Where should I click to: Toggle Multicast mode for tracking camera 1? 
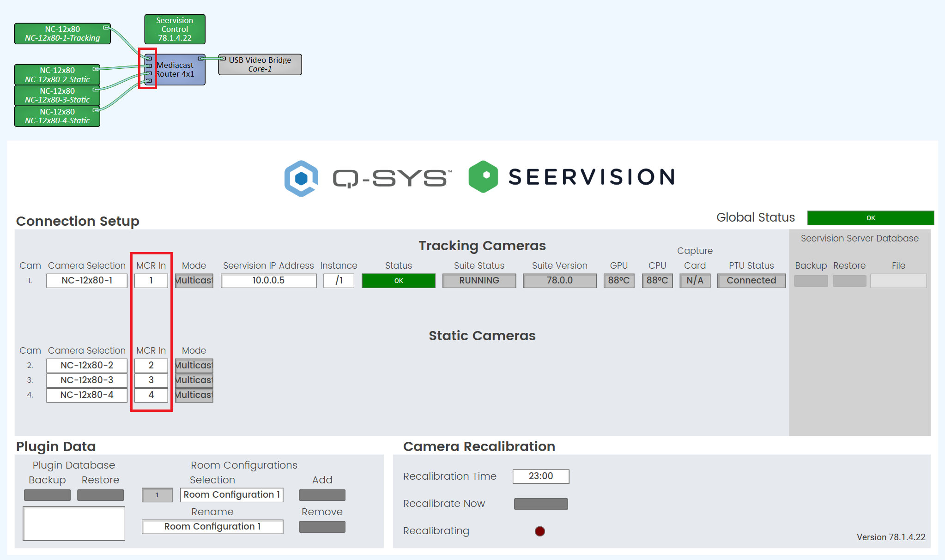click(194, 281)
